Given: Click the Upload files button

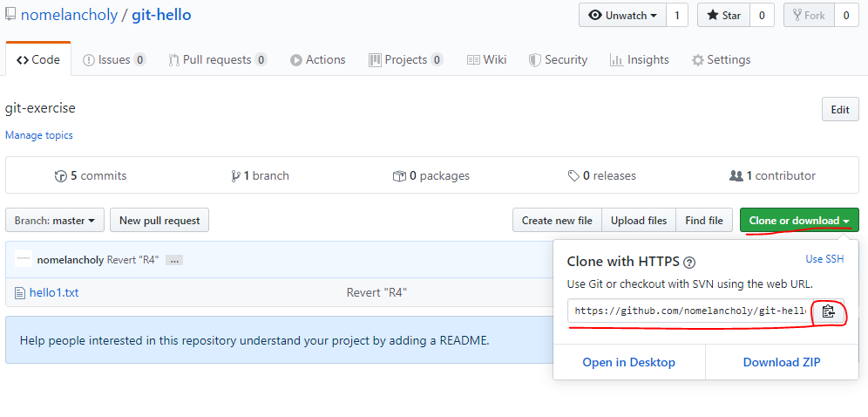Looking at the screenshot, I should 639,221.
